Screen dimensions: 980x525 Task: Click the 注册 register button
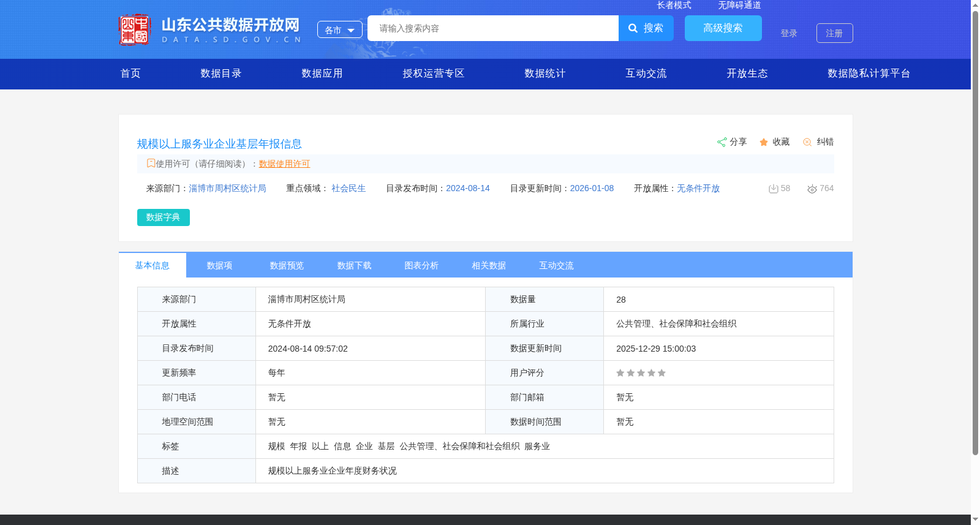click(x=835, y=33)
